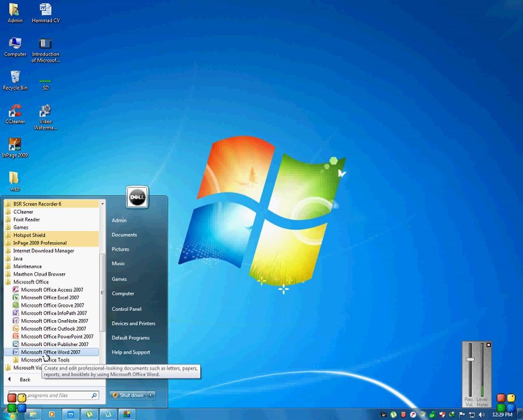Screen dimensions: 523x420
Task: Open Microsoft Office OneNote 2007
Action: coord(51,321)
